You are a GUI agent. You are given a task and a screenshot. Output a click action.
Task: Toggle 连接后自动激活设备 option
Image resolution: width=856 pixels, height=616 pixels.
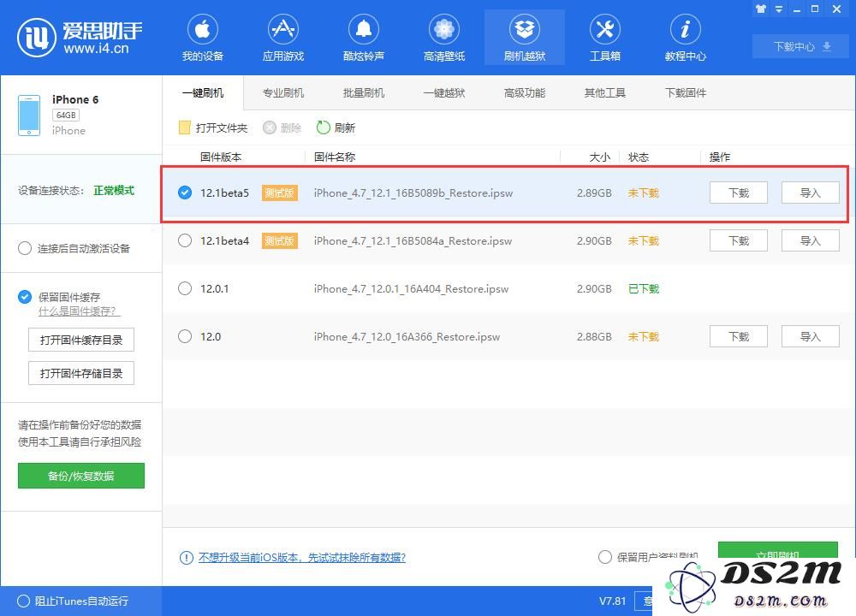coord(25,249)
